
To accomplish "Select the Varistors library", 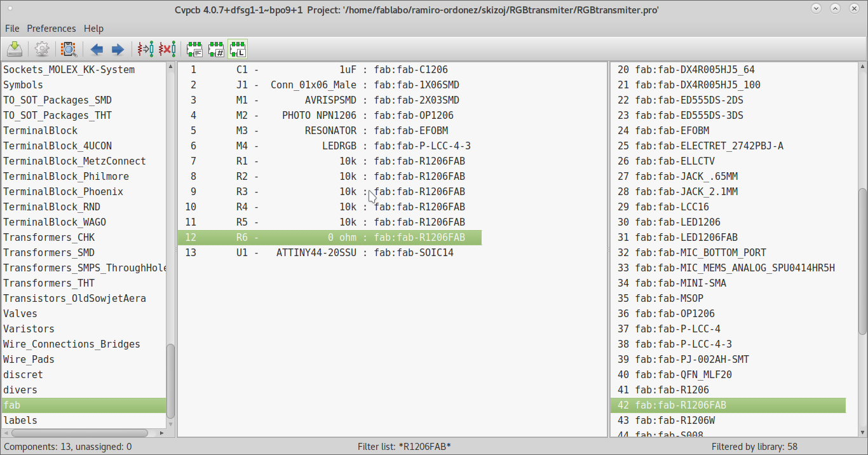I will [x=83, y=329].
